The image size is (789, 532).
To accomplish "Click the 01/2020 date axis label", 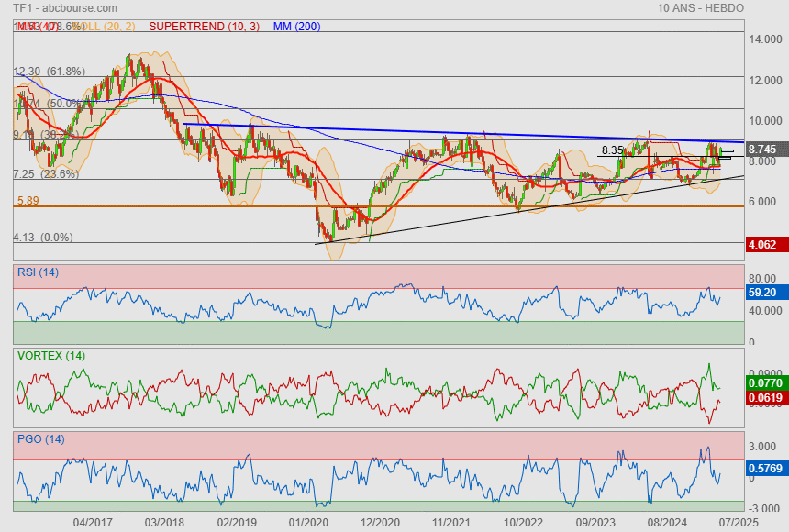I will coord(308,523).
